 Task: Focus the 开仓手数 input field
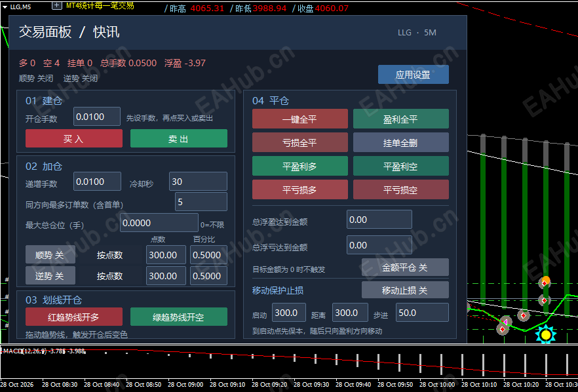[97, 117]
